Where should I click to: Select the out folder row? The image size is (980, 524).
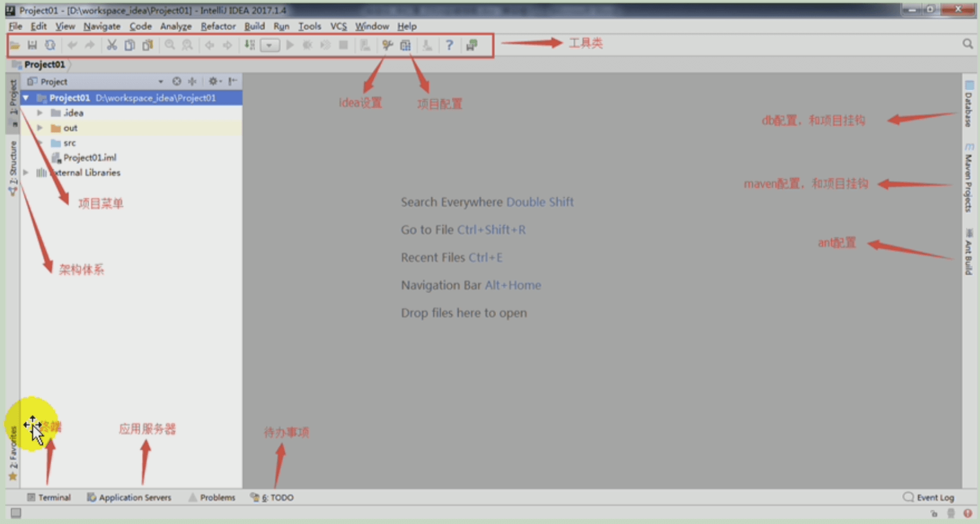click(131, 128)
